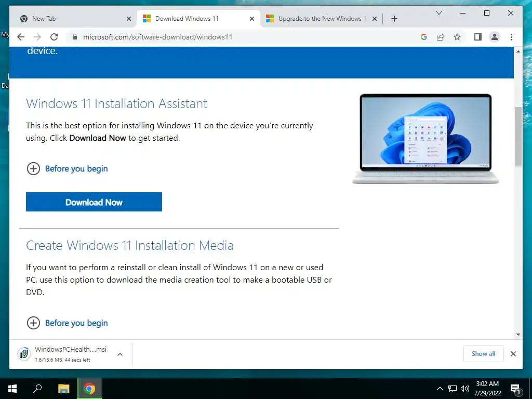This screenshot has height=399, width=532.
Task: Click the Chrome taskbar icon
Action: point(89,389)
